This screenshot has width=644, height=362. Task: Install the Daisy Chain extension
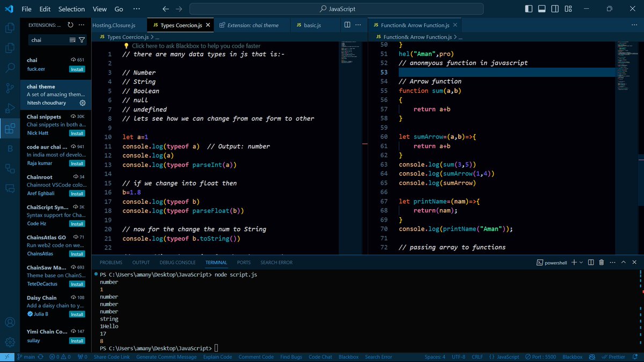coord(77,314)
